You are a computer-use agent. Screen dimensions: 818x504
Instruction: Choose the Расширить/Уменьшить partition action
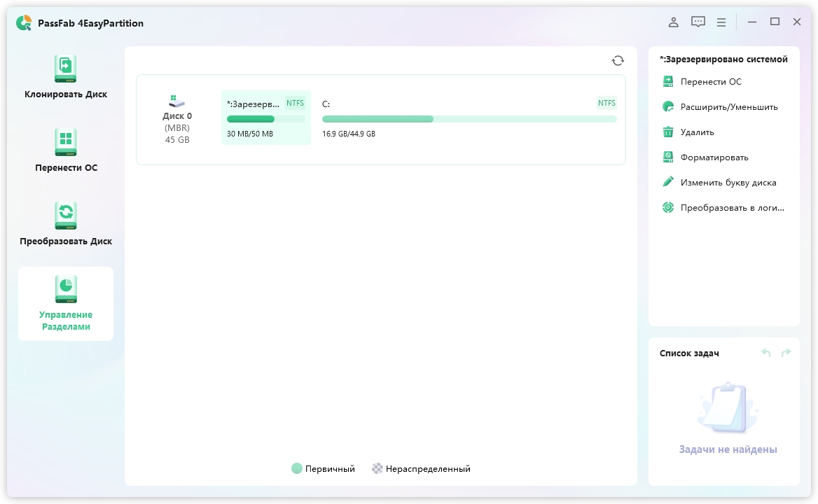click(728, 107)
